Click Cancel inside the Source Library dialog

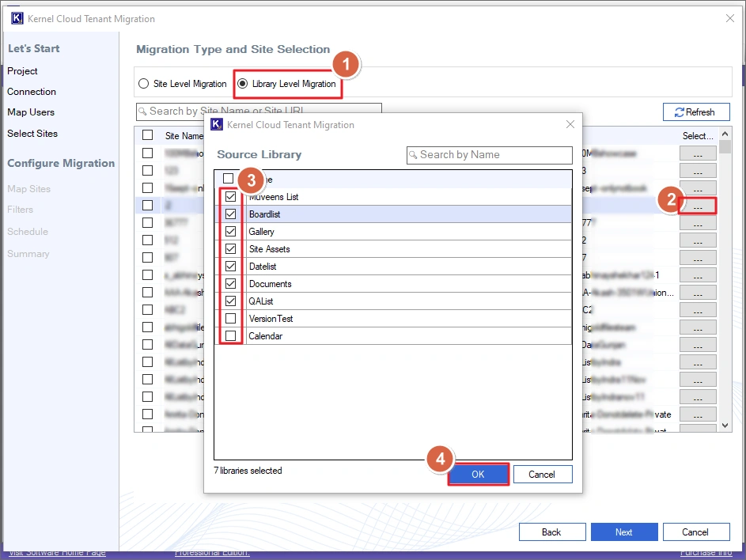543,474
